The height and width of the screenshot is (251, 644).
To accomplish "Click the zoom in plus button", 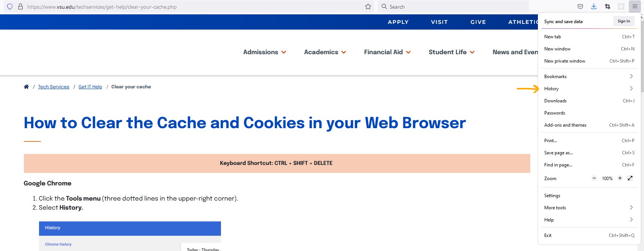I will point(620,178).
